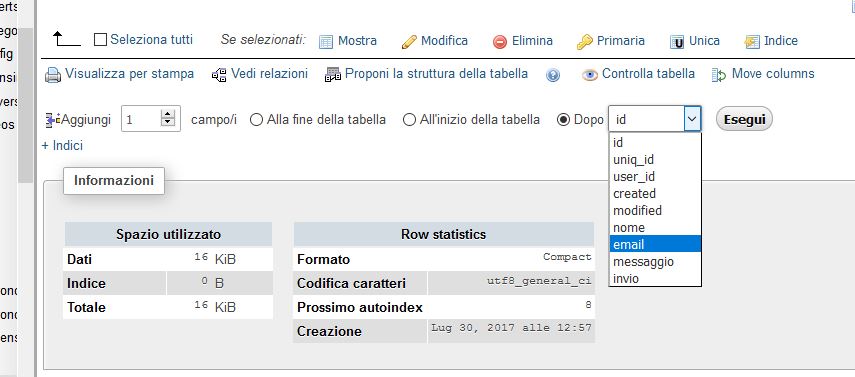Image resolution: width=855 pixels, height=377 pixels.
Task: Click the Mostra table icon
Action: coord(326,42)
